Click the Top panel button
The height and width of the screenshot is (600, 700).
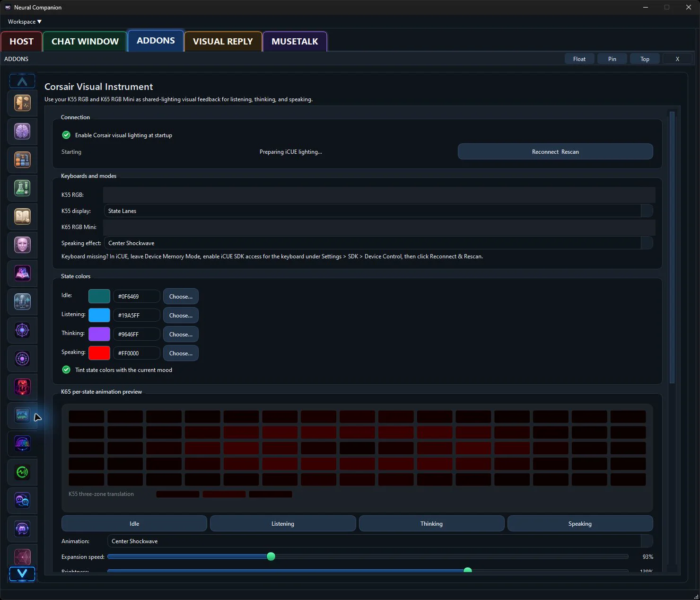coord(645,59)
